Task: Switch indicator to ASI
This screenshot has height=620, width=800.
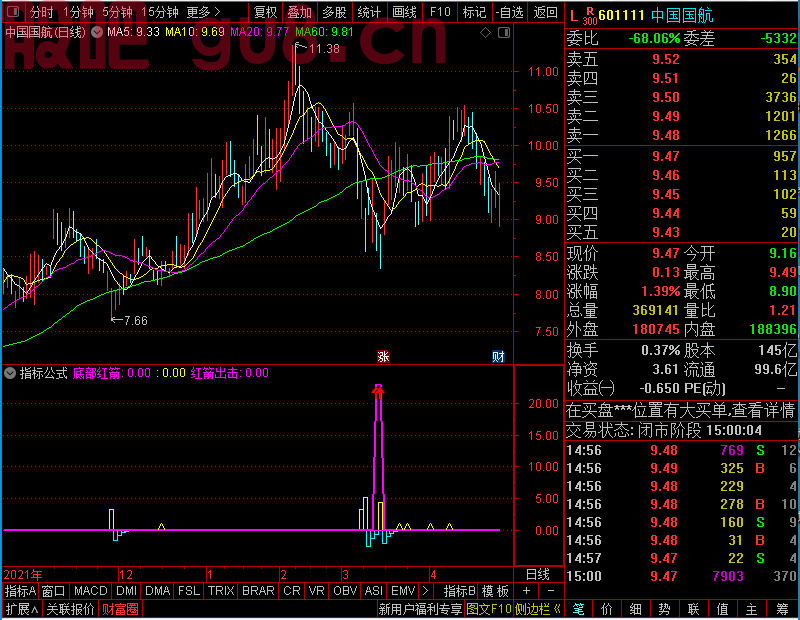Action: point(373,591)
